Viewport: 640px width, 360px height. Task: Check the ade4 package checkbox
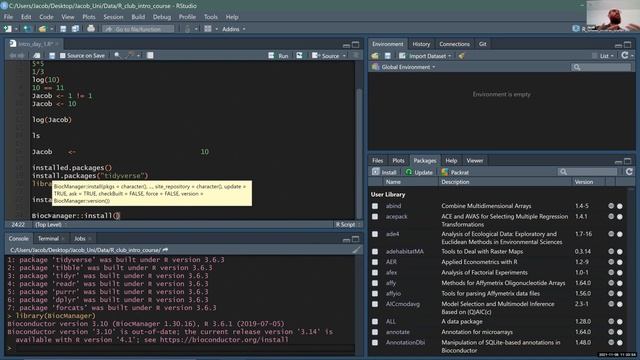[375, 234]
